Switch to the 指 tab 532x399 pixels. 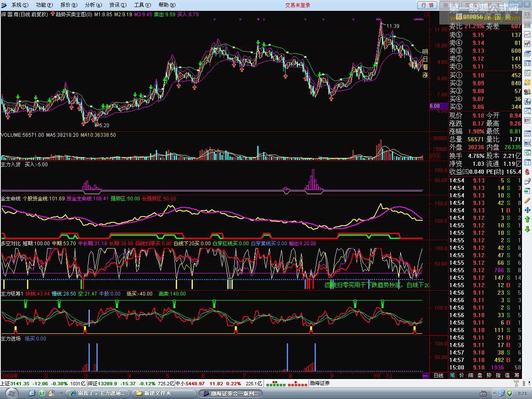[498, 375]
